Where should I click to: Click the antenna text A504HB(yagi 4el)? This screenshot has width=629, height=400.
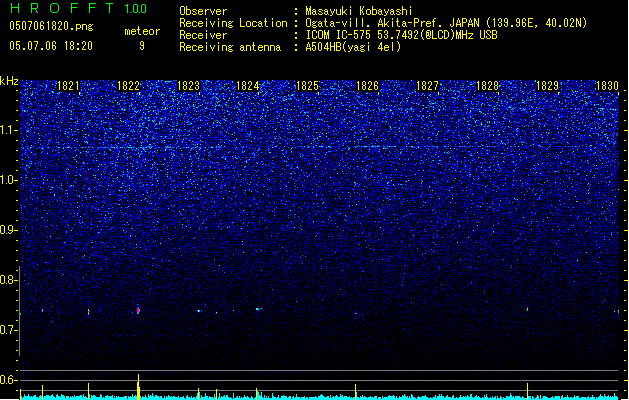coord(353,47)
